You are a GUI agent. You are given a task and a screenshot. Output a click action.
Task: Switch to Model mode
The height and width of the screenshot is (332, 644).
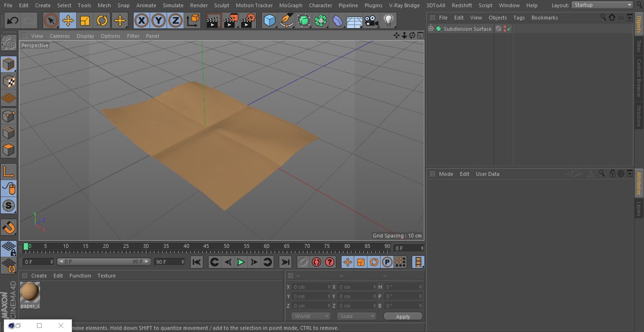8,64
